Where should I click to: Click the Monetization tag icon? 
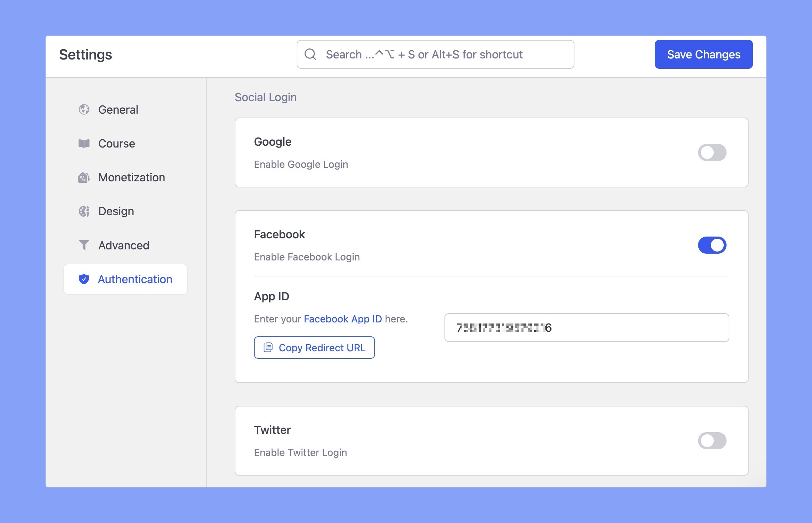click(84, 177)
